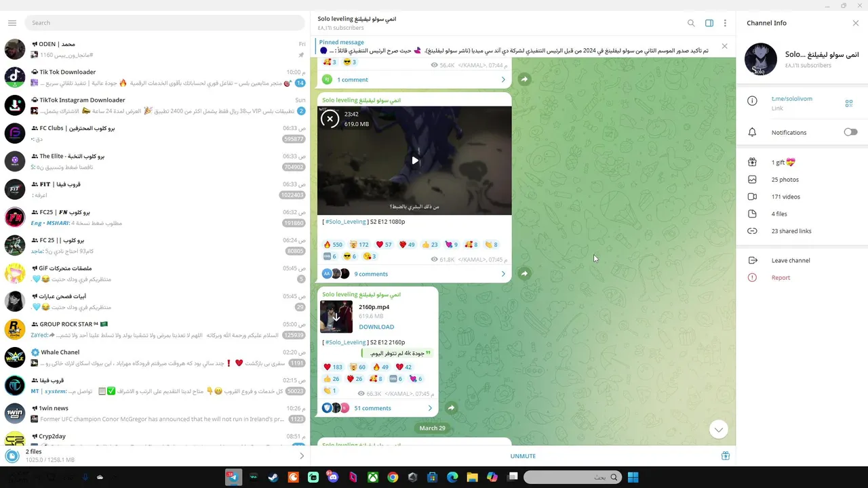Jump to bottom with the down-arrow button
The height and width of the screenshot is (488, 868).
point(719,429)
